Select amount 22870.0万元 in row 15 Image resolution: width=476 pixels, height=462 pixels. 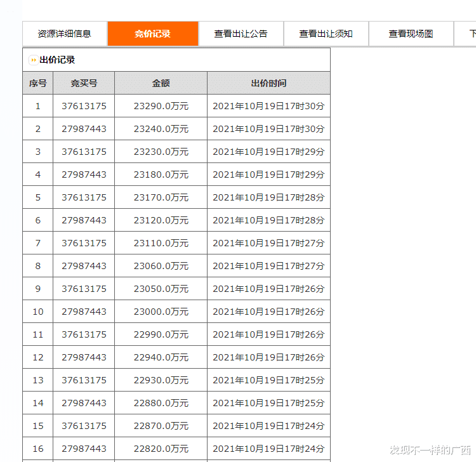click(x=161, y=426)
